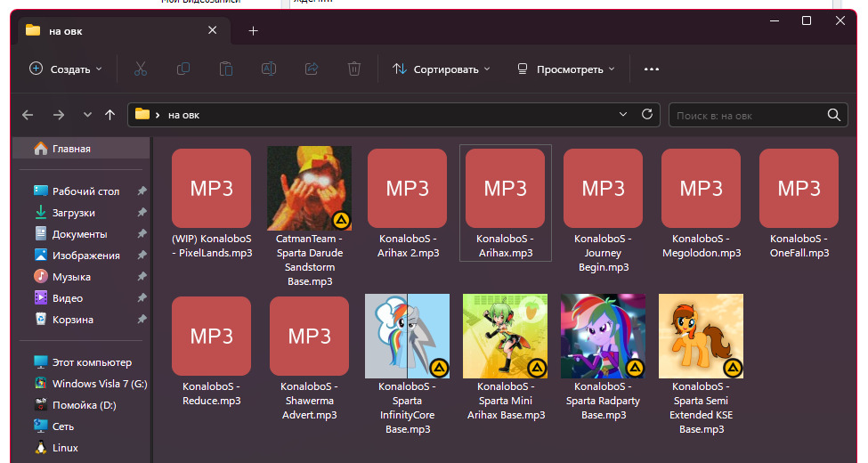This screenshot has width=868, height=463.
Task: Close the на овк tab
Action: coord(212,30)
